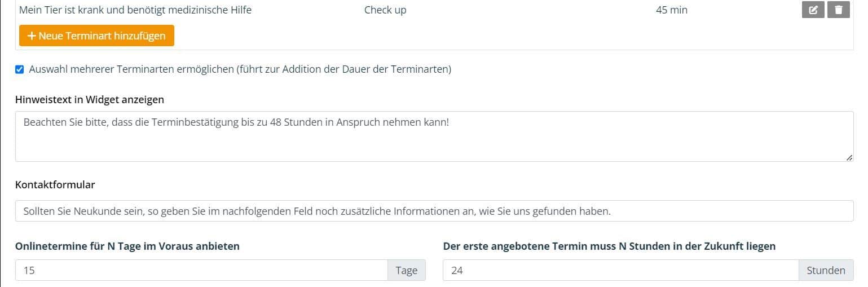The height and width of the screenshot is (287, 868).
Task: Select the Mein Tier ist krank row text
Action: click(135, 10)
